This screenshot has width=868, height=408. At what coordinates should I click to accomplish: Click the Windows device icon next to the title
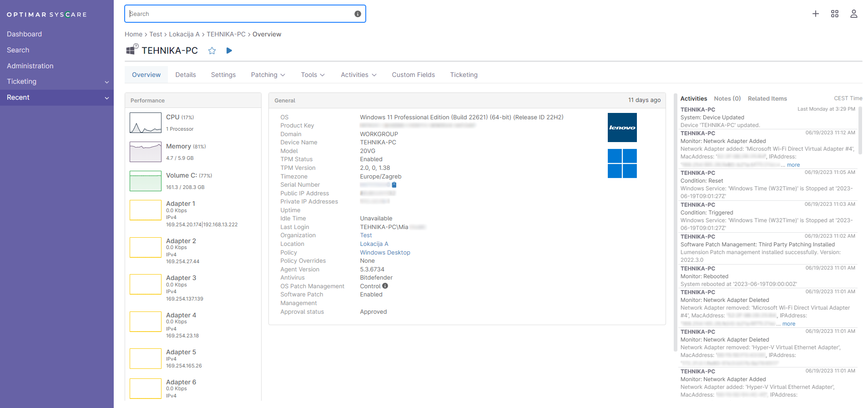[132, 49]
